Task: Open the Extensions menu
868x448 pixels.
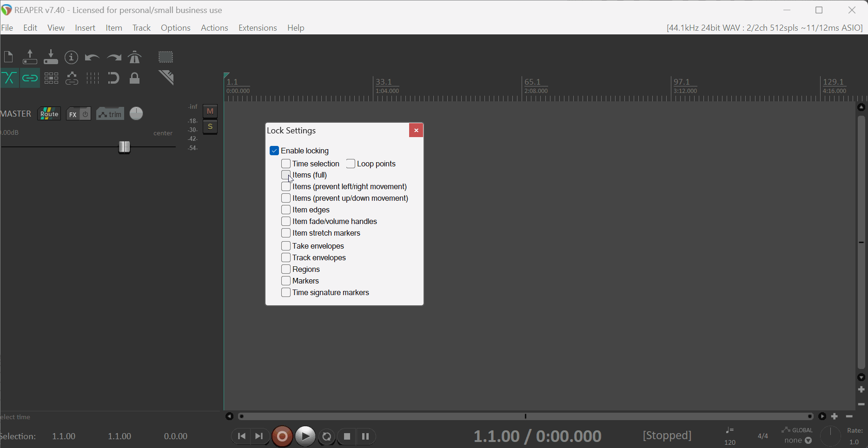Action: [258, 28]
